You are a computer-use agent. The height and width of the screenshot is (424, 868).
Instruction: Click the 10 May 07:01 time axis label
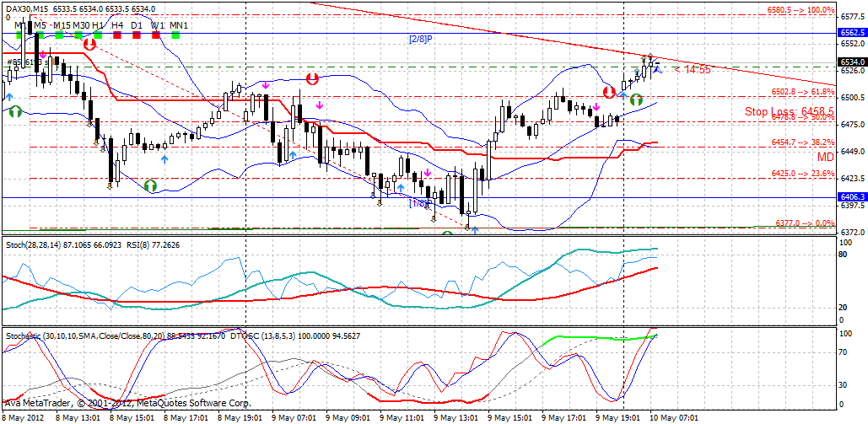click(x=672, y=417)
